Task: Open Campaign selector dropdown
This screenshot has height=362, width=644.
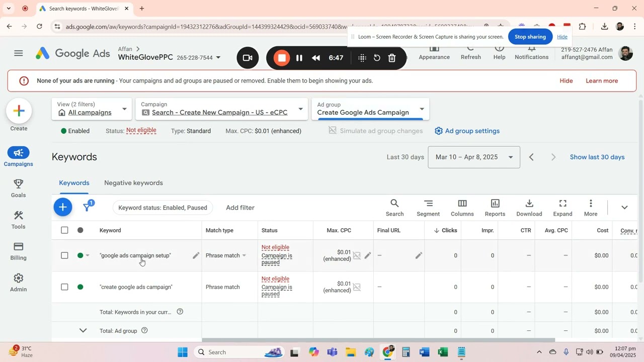Action: point(222,109)
